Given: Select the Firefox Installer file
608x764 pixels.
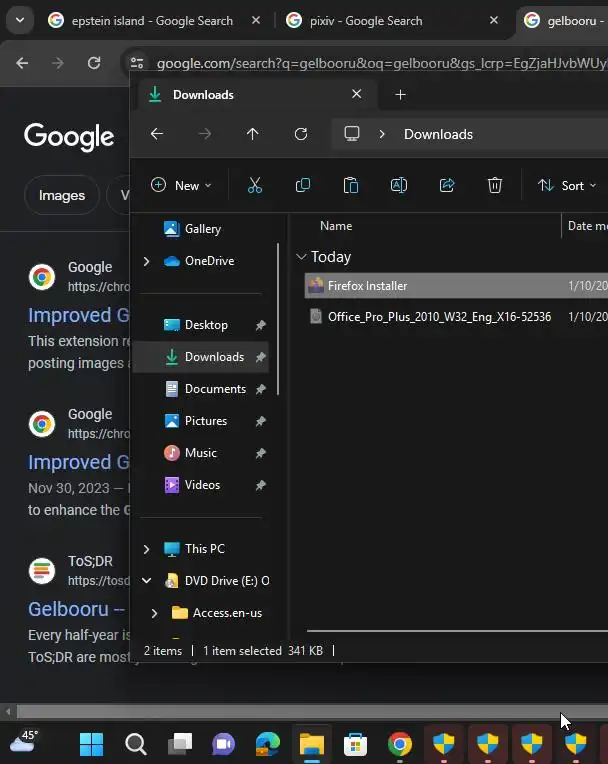Looking at the screenshot, I should pos(456,286).
